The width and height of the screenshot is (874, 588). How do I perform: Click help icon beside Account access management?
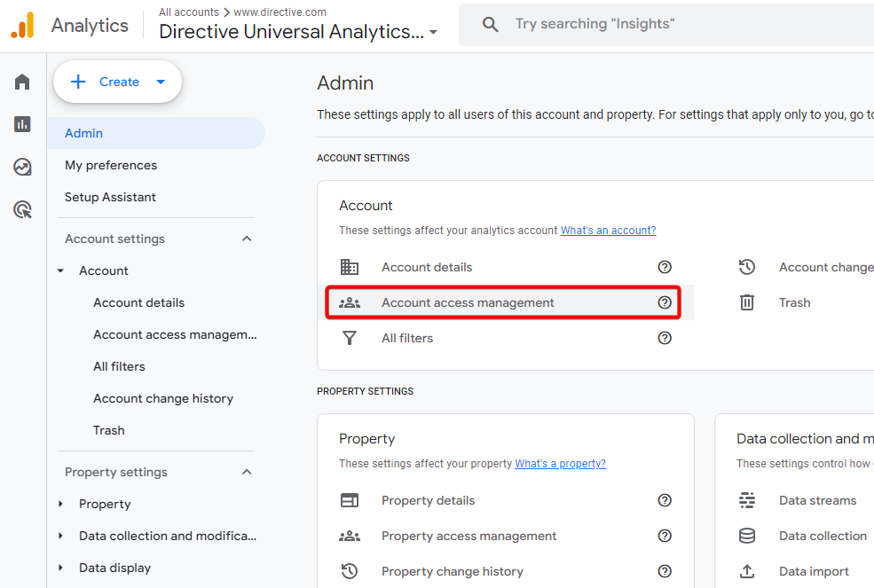665,302
